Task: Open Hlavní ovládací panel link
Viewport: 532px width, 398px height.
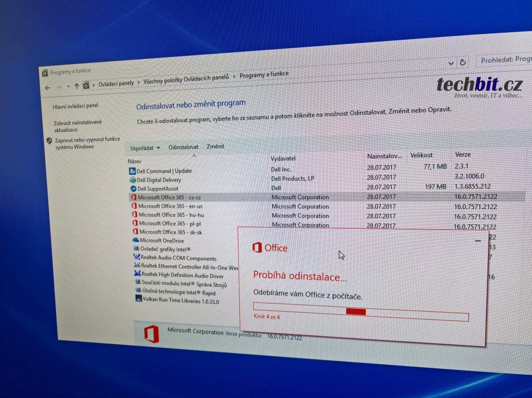Action: click(75, 106)
